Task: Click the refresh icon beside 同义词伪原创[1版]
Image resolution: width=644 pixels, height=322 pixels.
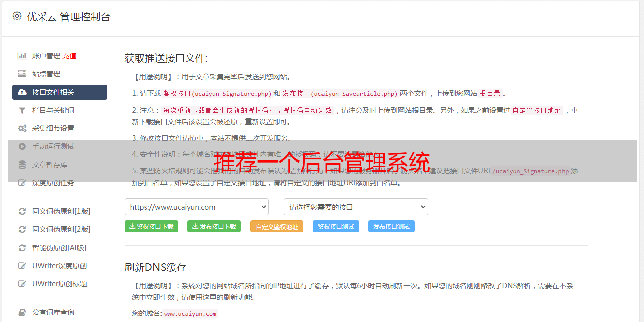Action: point(22,211)
